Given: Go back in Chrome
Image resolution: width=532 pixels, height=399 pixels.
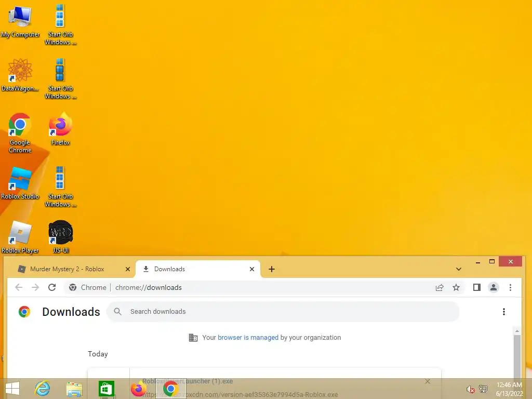Looking at the screenshot, I should 19,287.
